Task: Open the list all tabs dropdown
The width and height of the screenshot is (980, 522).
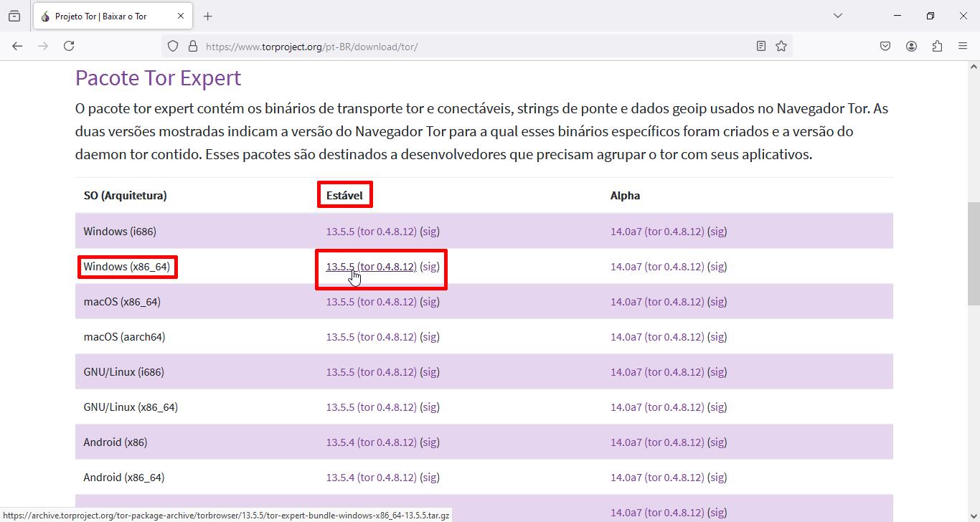Action: tap(837, 16)
